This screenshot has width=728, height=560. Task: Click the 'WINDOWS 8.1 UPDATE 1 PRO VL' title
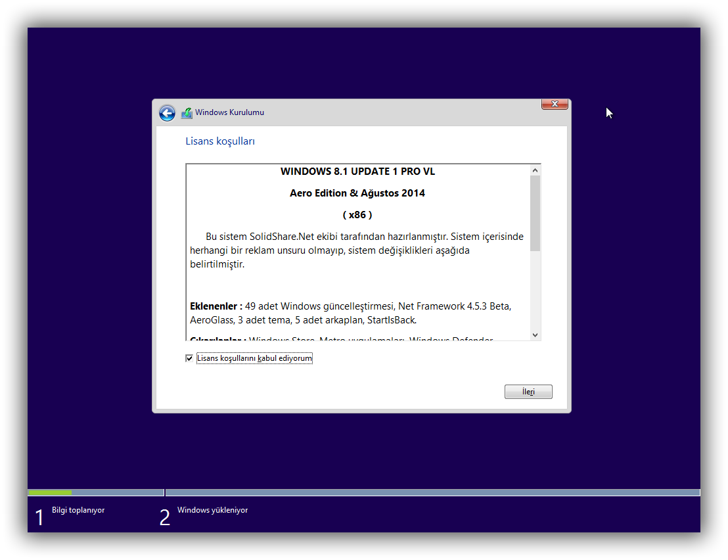(357, 172)
